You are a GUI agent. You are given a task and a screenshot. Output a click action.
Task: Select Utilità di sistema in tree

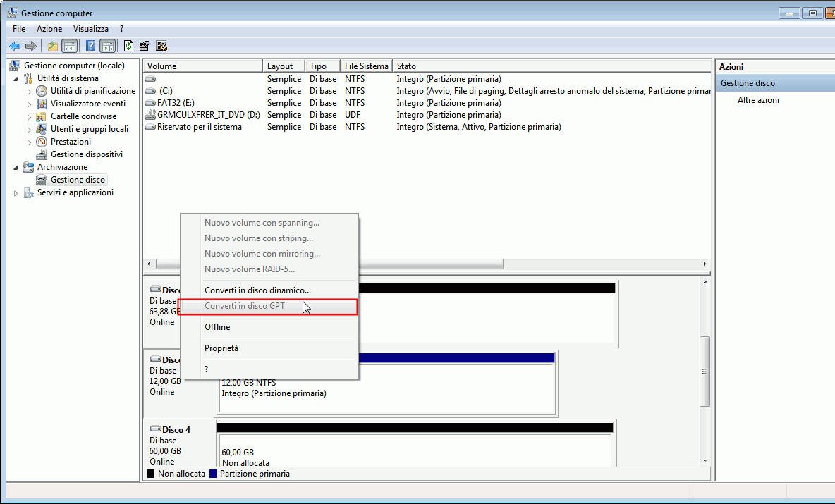click(x=68, y=78)
